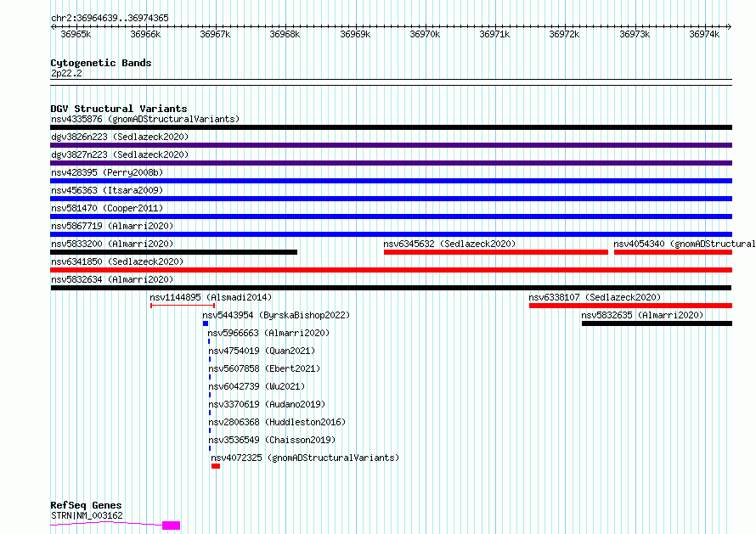756x534 pixels.
Task: Click the red nsv6338107 variant bar
Action: (x=630, y=306)
